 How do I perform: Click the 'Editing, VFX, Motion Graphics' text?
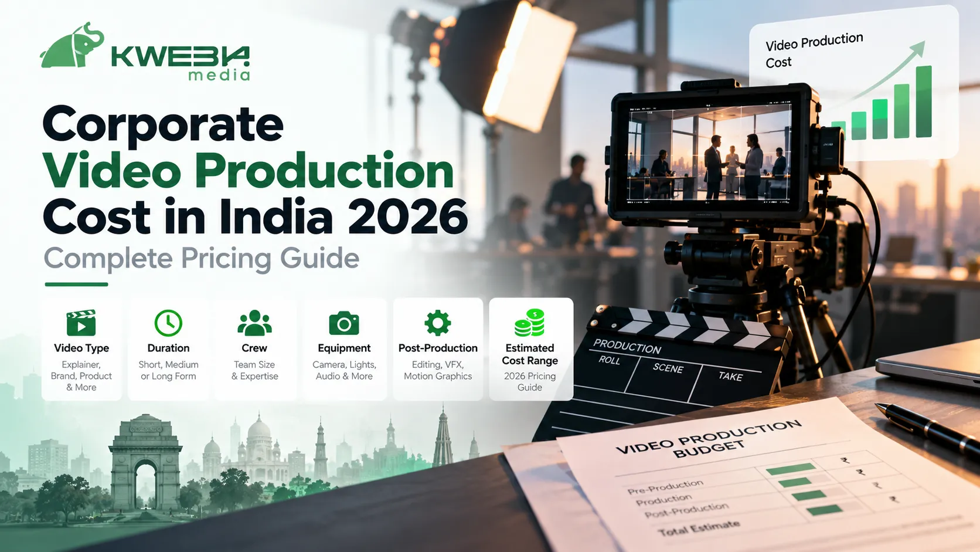[438, 370]
